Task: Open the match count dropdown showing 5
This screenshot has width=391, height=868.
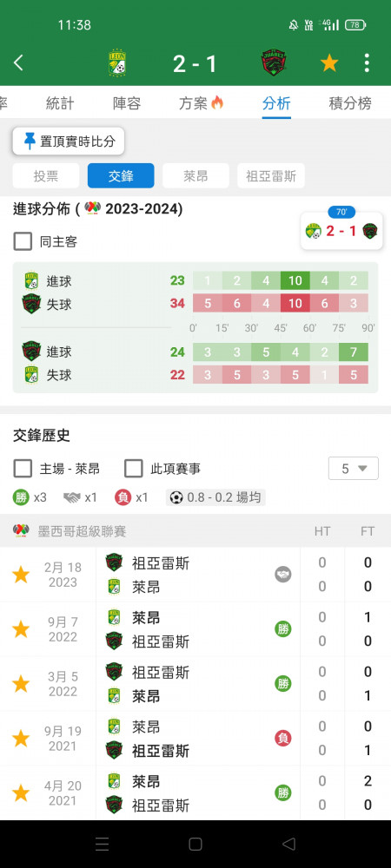Action: click(x=354, y=469)
